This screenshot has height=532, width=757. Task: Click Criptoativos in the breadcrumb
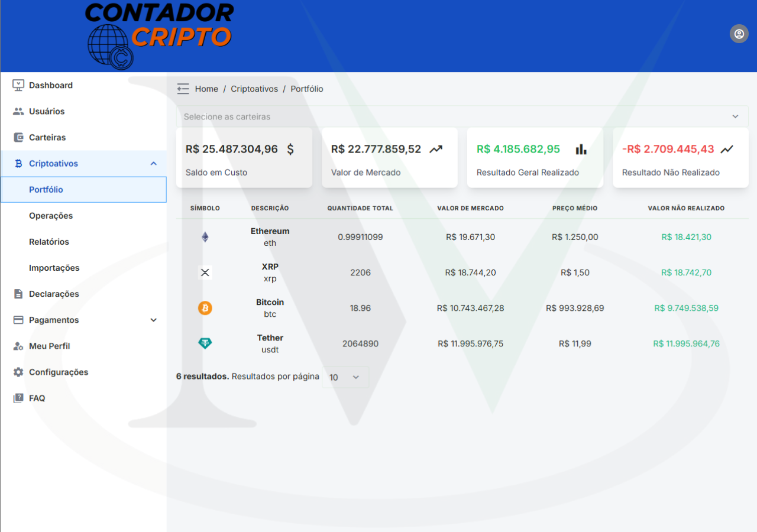(x=254, y=88)
